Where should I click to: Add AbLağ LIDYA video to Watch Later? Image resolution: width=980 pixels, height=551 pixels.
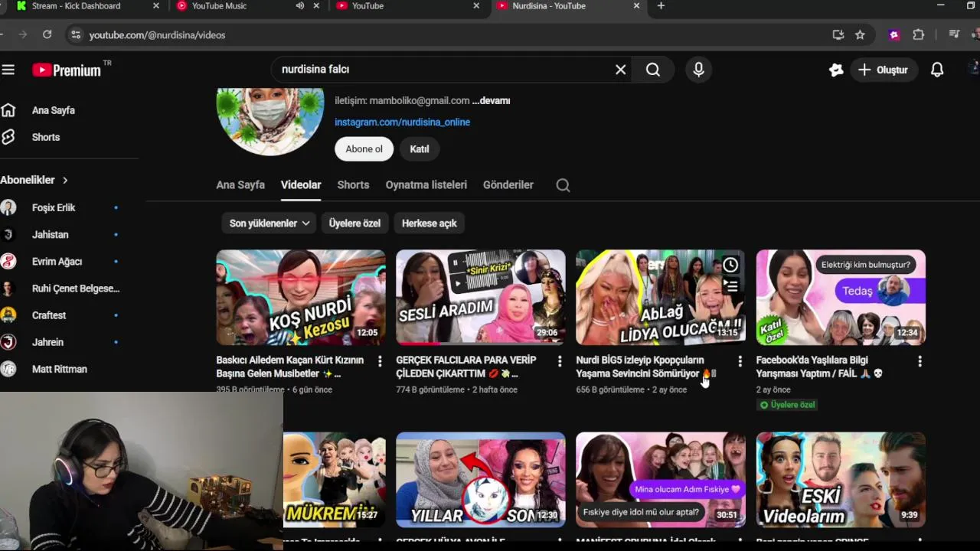pos(730,265)
